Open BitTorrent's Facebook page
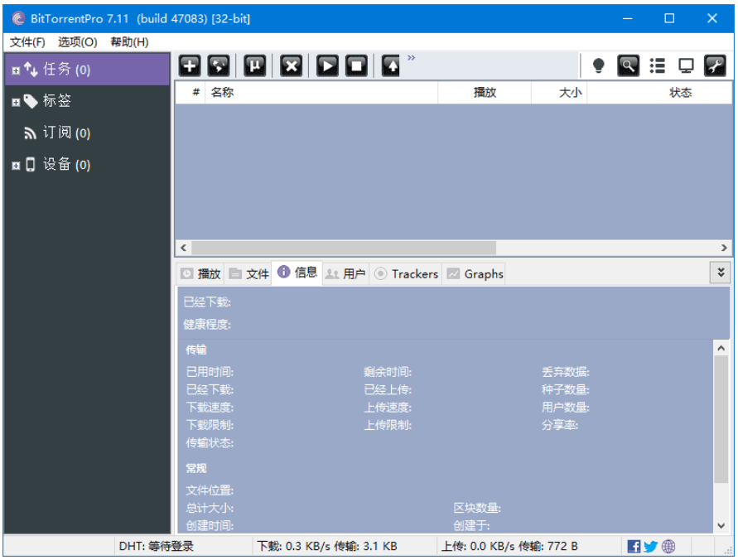 [x=634, y=546]
